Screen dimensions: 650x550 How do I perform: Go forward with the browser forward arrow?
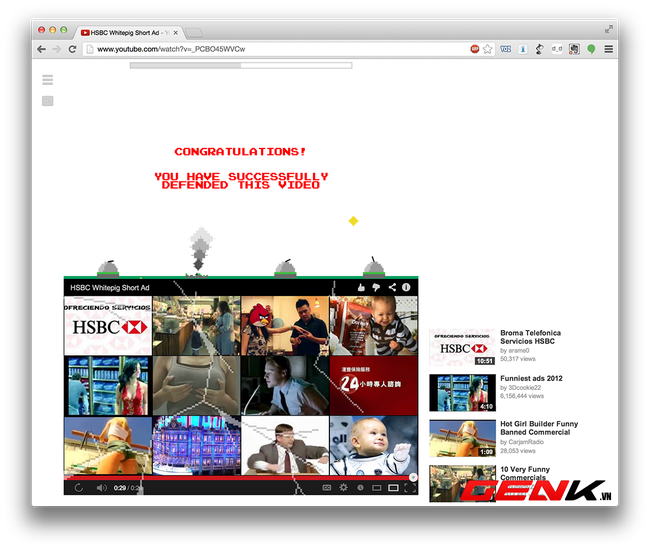click(x=57, y=49)
